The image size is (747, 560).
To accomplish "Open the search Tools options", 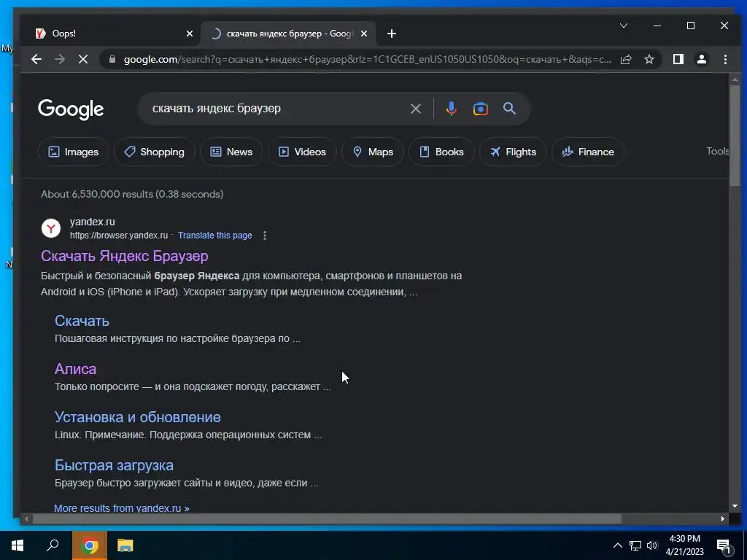I will pos(717,151).
